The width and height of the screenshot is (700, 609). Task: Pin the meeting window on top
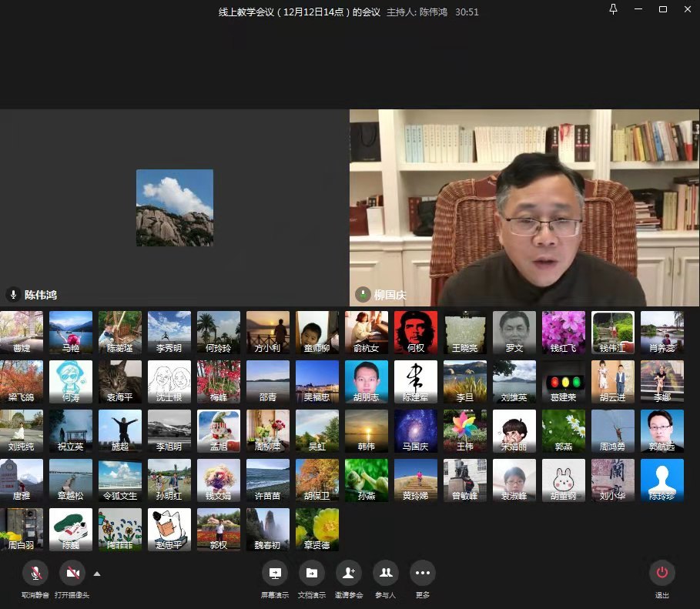tap(614, 9)
